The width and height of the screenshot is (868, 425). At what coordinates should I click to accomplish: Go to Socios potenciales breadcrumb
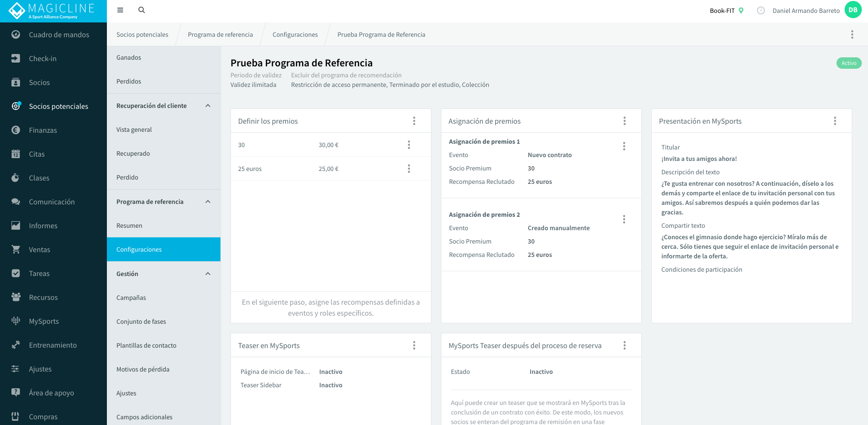tap(142, 34)
